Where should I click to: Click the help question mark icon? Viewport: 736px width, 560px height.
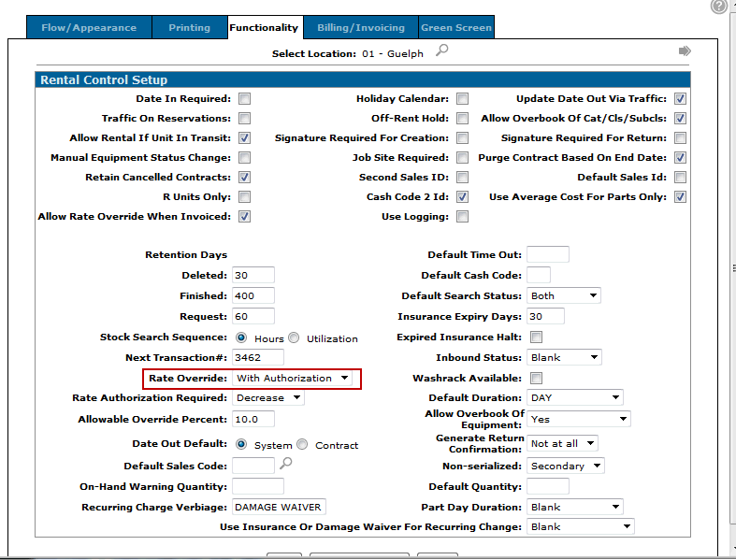click(x=718, y=7)
